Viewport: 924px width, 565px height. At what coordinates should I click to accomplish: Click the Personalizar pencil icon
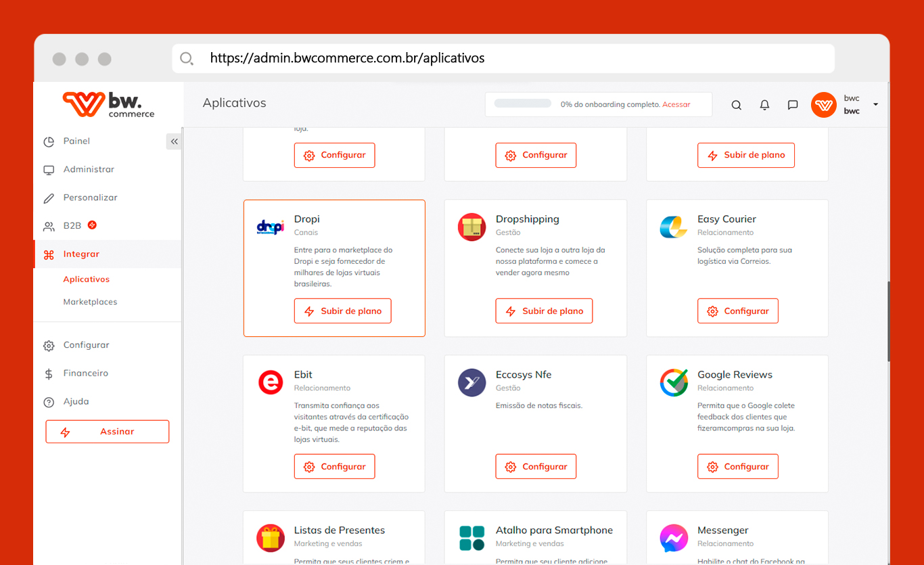[x=49, y=199]
